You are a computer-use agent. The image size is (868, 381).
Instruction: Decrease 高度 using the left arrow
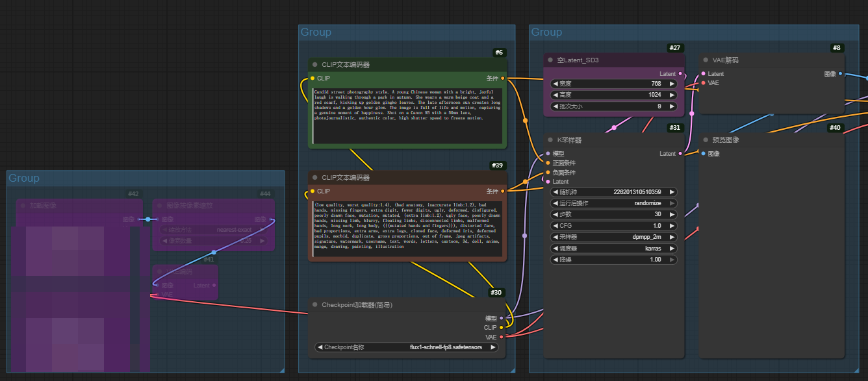click(x=554, y=95)
